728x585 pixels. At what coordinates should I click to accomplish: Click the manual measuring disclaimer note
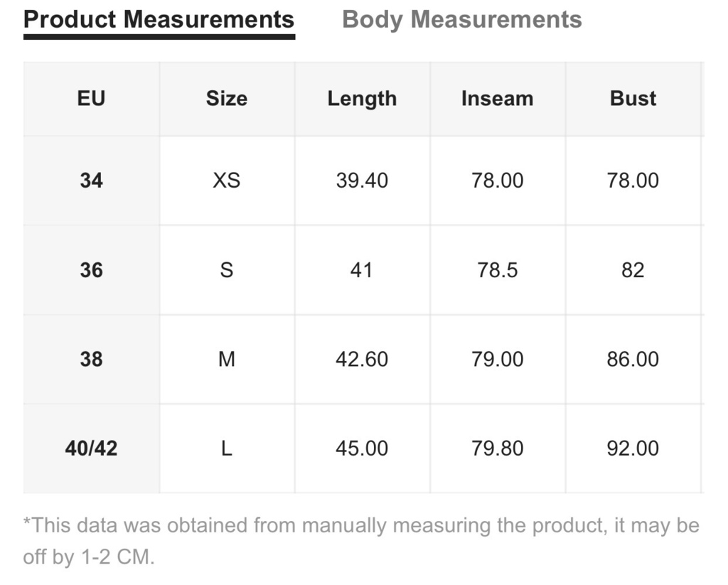[361, 541]
